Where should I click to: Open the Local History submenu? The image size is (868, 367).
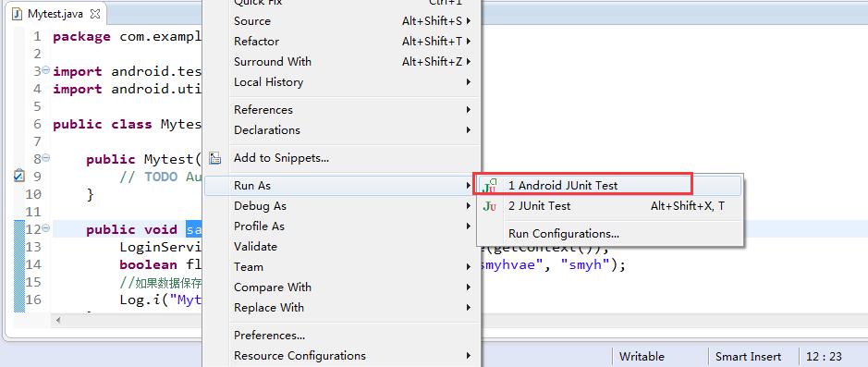point(341,82)
